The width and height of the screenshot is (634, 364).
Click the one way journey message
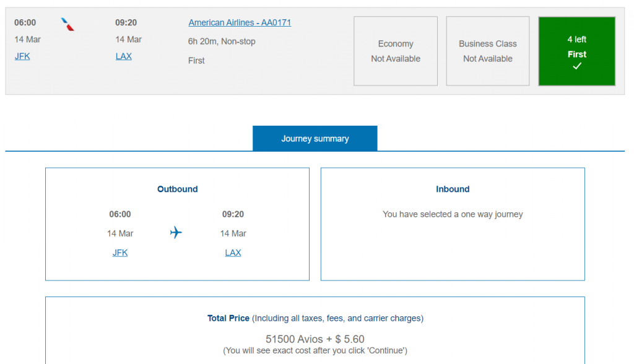point(453,214)
